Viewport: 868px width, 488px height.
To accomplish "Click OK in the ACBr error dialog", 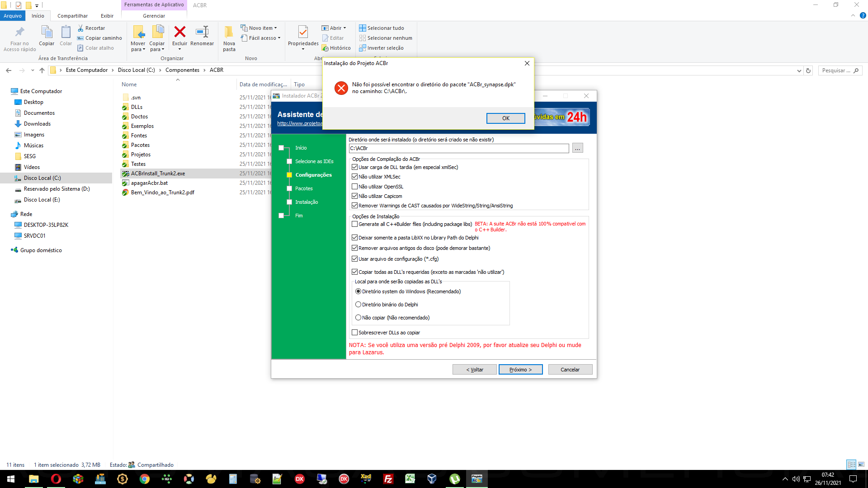I will 505,118.
